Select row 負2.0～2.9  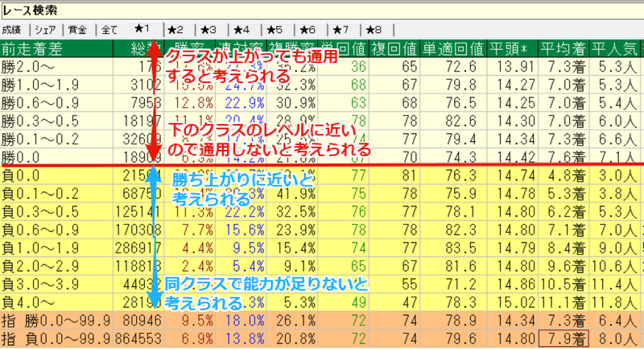pyautogui.click(x=322, y=266)
